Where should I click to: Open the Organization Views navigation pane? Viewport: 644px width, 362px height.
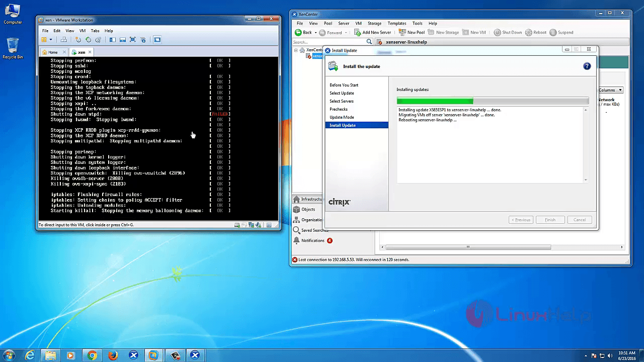(x=308, y=220)
